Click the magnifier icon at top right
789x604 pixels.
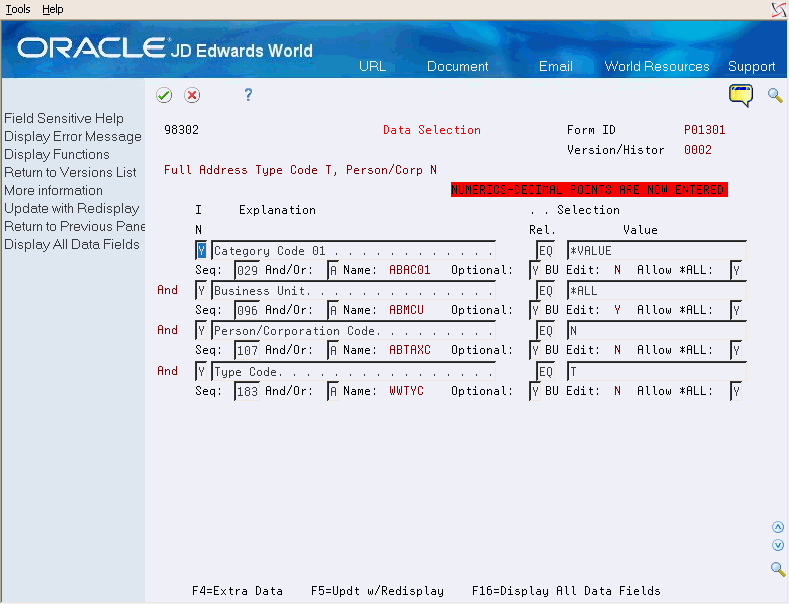(x=775, y=95)
